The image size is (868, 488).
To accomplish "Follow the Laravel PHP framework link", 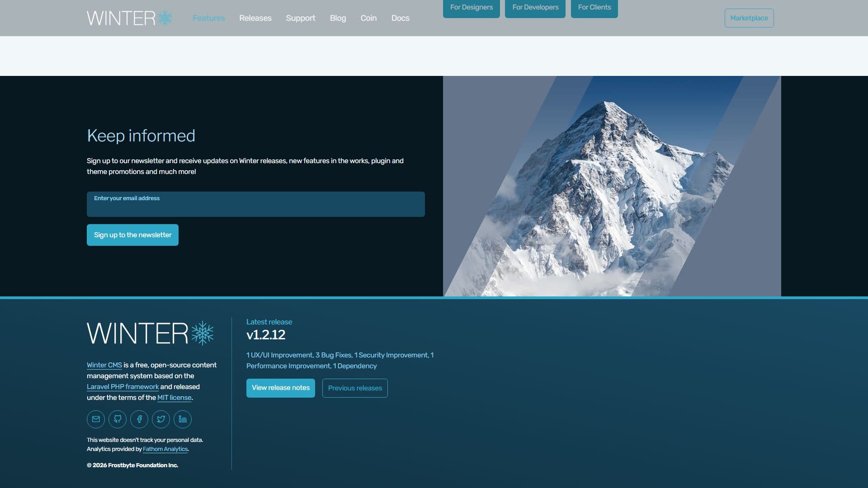I will [x=123, y=387].
